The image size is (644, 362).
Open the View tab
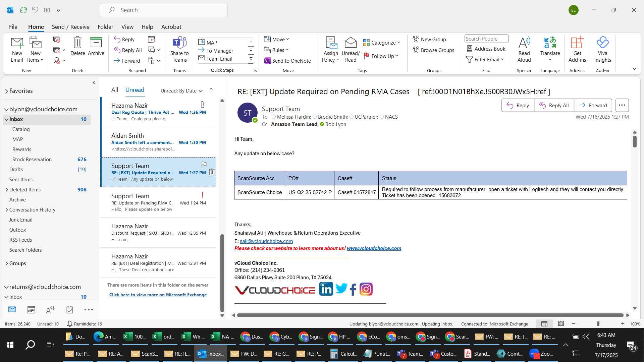tap(127, 27)
